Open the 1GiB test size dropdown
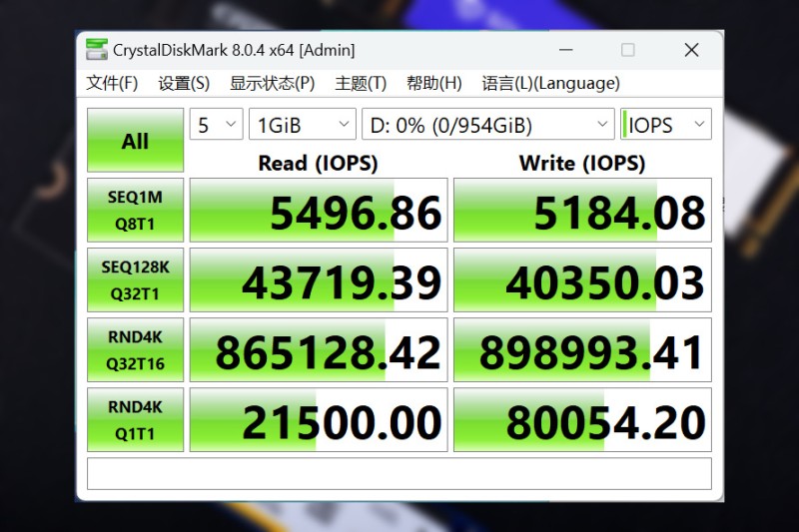Image resolution: width=799 pixels, height=532 pixels. tap(303, 124)
